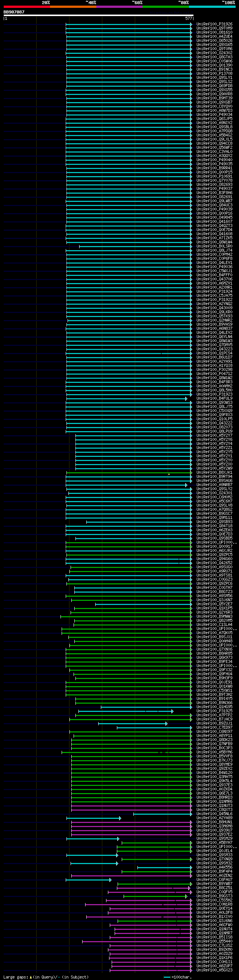Click the red 20% identity legend segment
The height and width of the screenshot is (980, 239).
(27, 6)
